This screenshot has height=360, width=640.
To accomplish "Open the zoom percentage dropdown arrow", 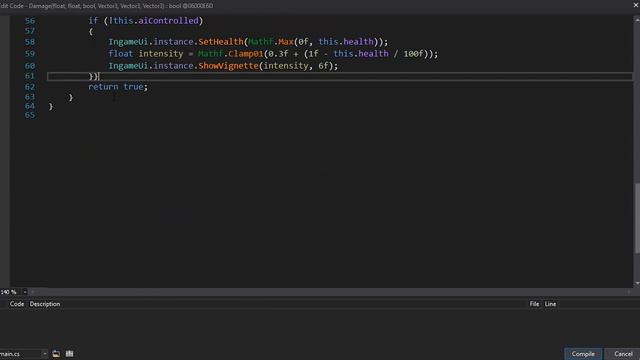I will tap(25, 292).
